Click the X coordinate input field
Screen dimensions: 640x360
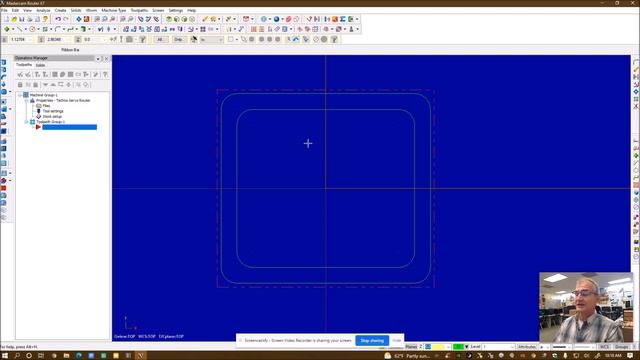click(22, 40)
